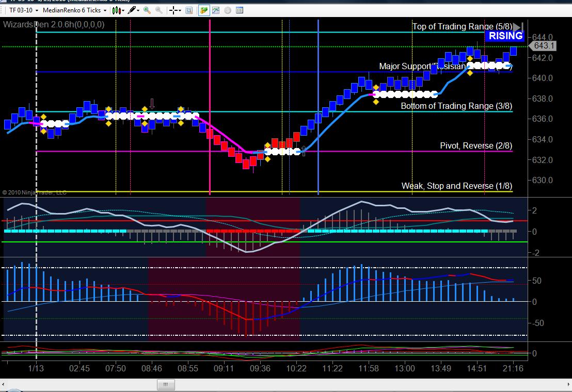The height and width of the screenshot is (392, 572).
Task: Click the scrollbar right arrow
Action: [x=569, y=385]
